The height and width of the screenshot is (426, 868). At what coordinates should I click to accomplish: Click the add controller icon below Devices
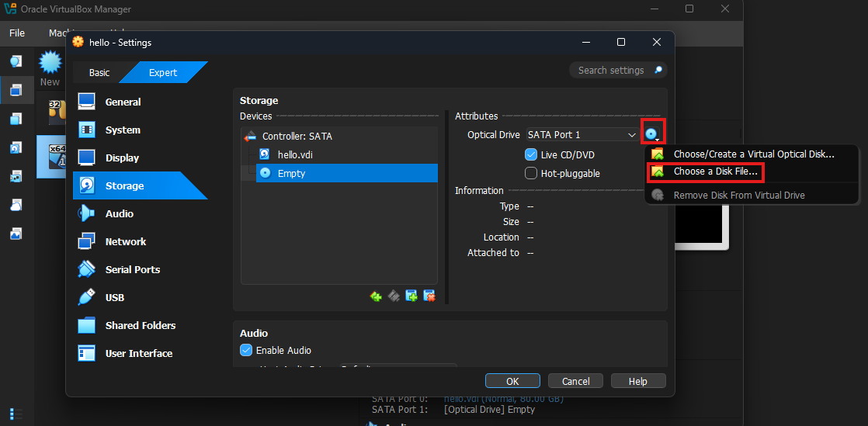376,296
